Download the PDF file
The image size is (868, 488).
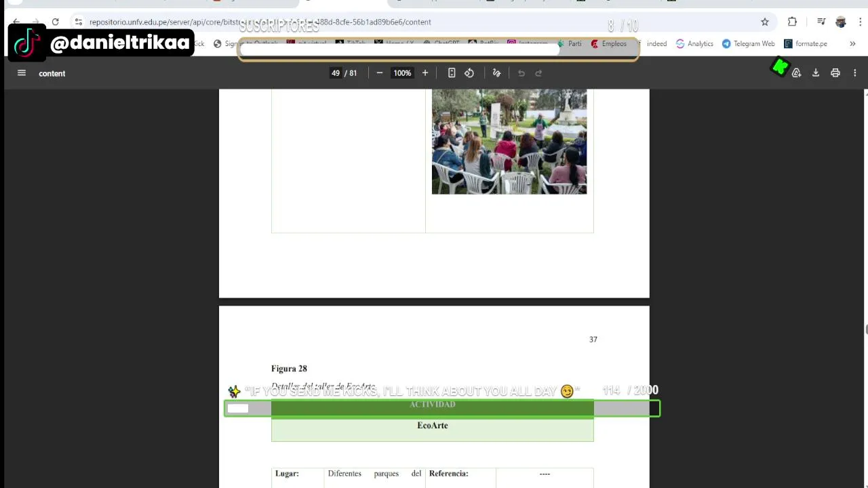pos(816,73)
